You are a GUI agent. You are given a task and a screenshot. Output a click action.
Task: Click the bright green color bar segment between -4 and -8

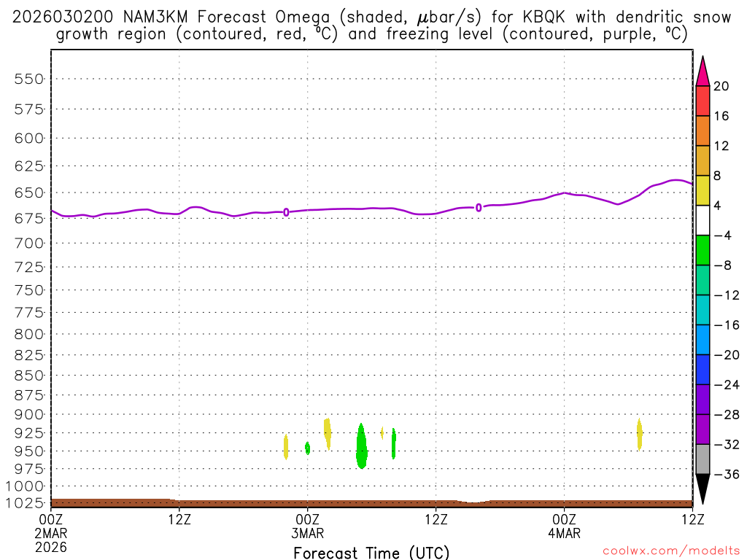pos(703,251)
